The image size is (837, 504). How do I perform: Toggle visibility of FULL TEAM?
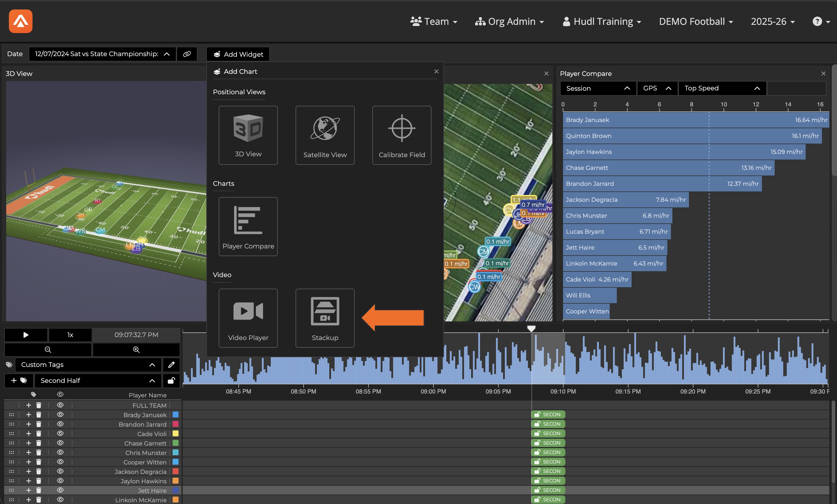click(60, 405)
